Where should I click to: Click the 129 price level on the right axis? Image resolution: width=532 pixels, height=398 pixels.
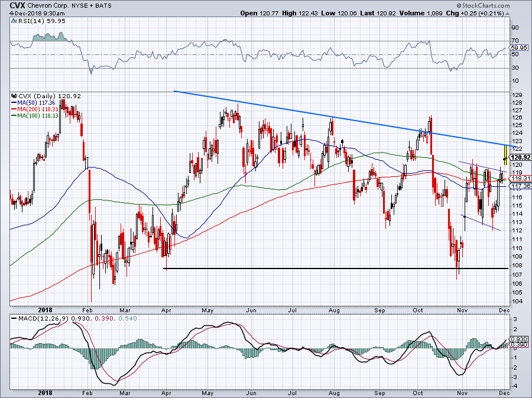click(x=517, y=95)
